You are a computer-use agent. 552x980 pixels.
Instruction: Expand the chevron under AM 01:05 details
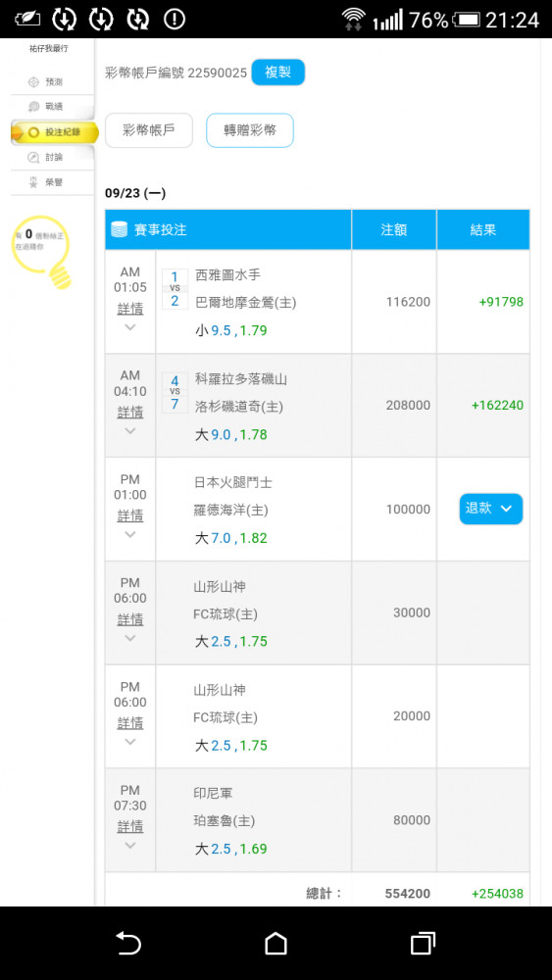point(130,327)
